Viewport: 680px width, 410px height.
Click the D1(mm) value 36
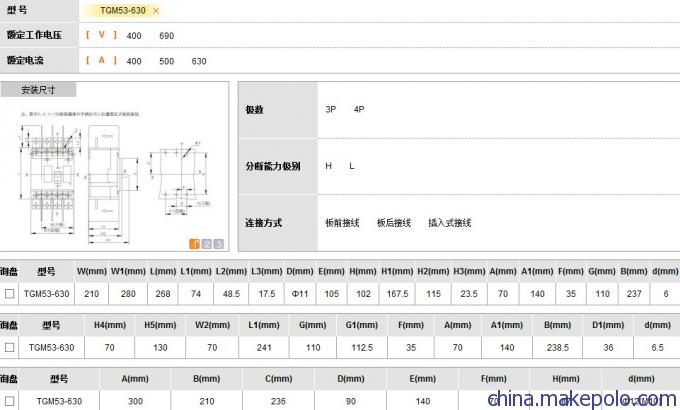tap(608, 348)
